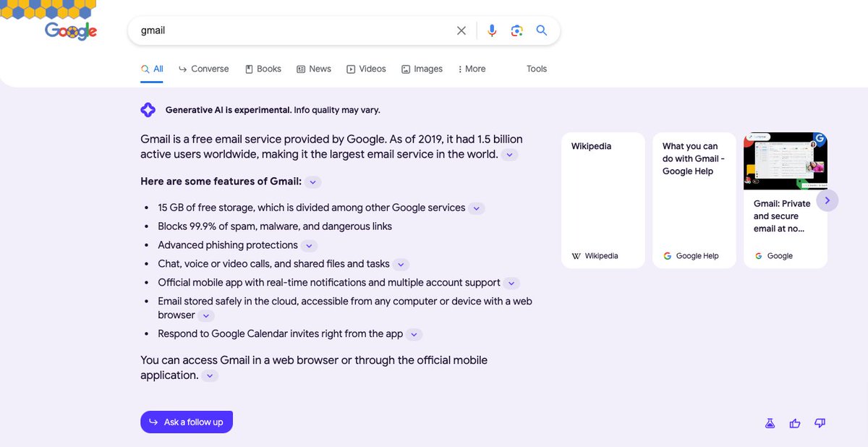Click the Gmail card preview thumbnail
The width and height of the screenshot is (868, 447).
click(785, 161)
